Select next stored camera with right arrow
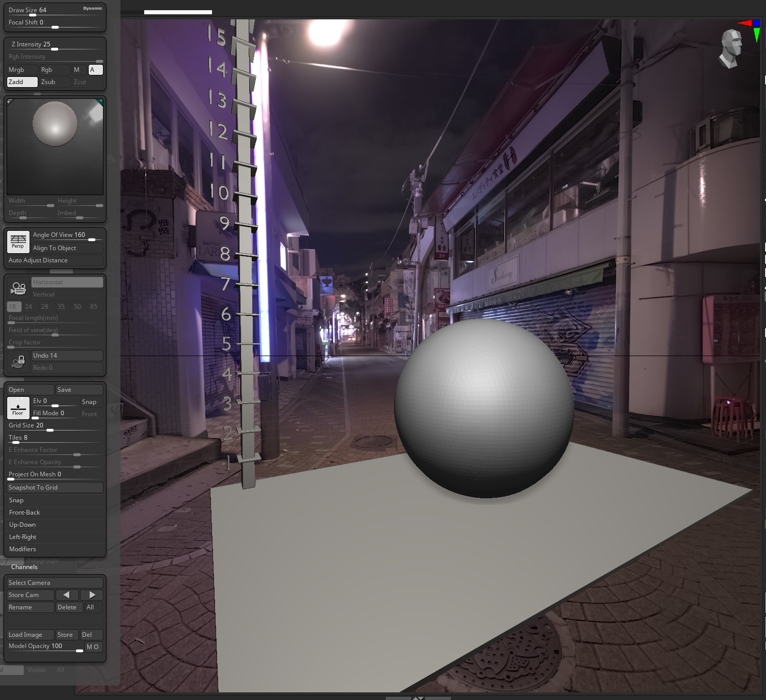Image resolution: width=766 pixels, height=700 pixels. click(x=92, y=595)
